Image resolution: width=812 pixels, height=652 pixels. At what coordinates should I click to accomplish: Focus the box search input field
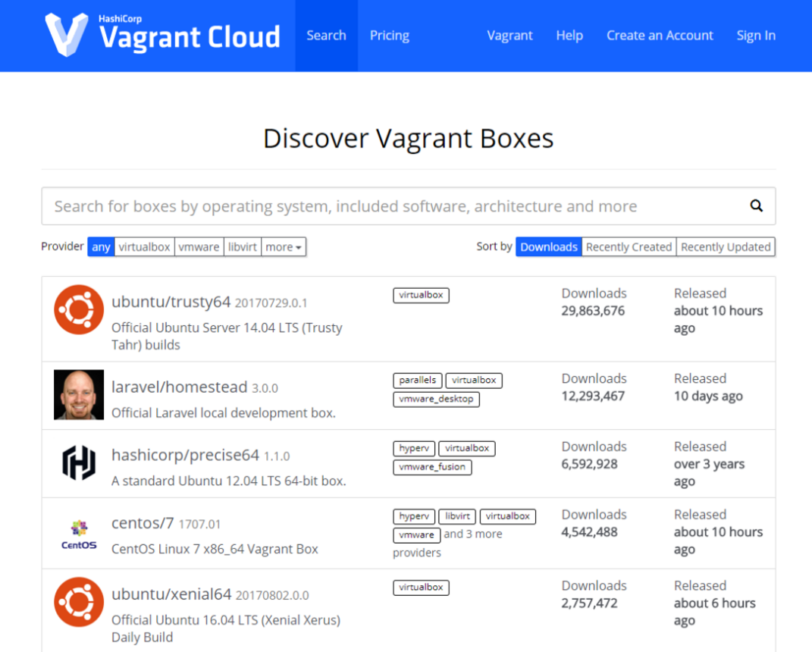(x=394, y=206)
